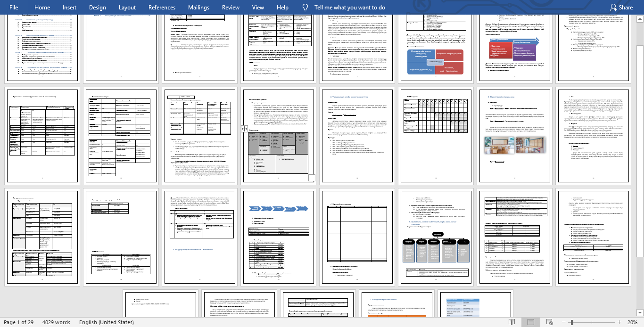Switch to the Home ribbon tab

tap(42, 7)
